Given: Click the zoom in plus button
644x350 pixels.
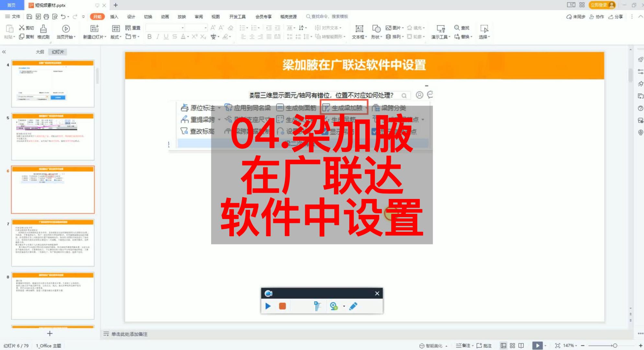Looking at the screenshot, I should (640, 346).
